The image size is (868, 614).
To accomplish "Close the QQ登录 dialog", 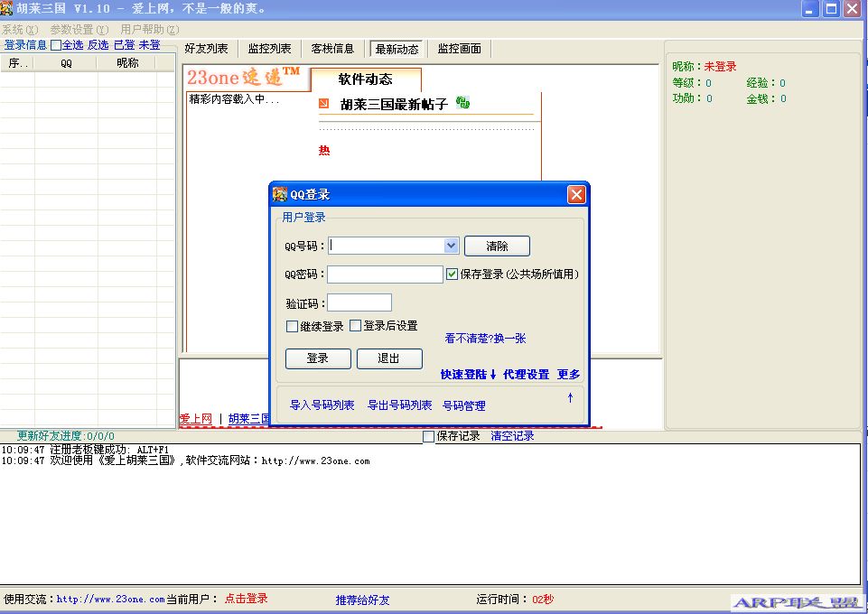I will click(576, 194).
